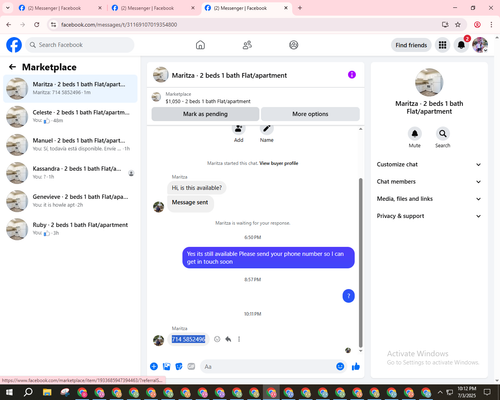The image size is (500, 400).
Task: Click the browser address bar URL
Action: click(119, 25)
